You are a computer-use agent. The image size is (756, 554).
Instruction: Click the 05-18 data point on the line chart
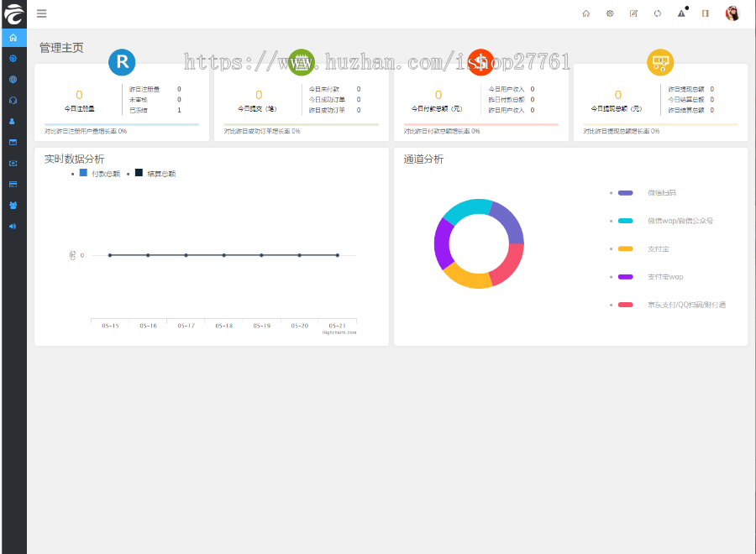pos(223,255)
